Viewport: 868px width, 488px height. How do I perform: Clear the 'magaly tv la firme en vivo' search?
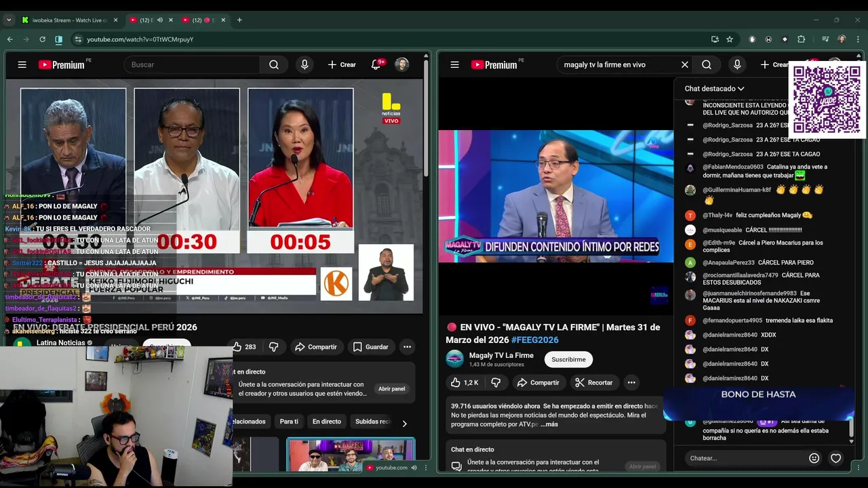685,64
